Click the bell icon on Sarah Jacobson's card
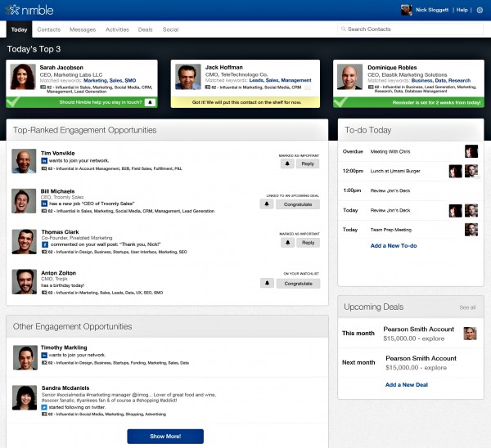 pos(150,102)
